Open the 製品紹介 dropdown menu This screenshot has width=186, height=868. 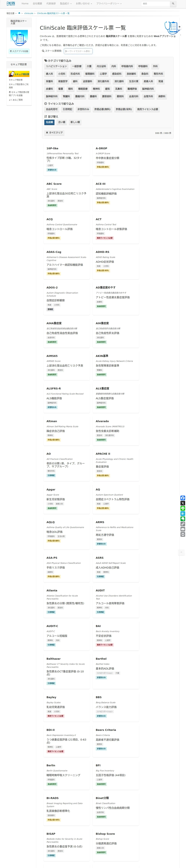click(65, 4)
